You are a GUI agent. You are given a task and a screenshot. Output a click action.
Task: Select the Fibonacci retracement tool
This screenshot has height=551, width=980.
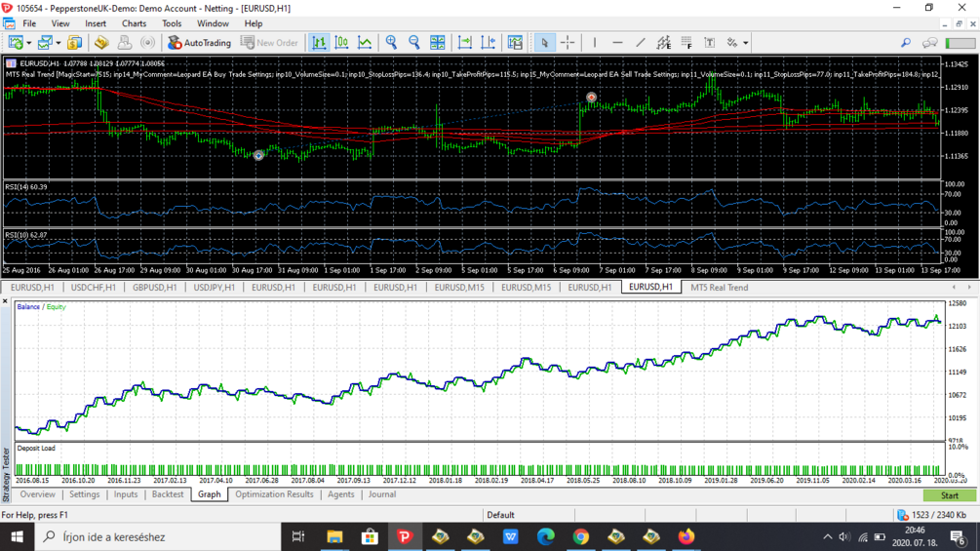tap(686, 43)
